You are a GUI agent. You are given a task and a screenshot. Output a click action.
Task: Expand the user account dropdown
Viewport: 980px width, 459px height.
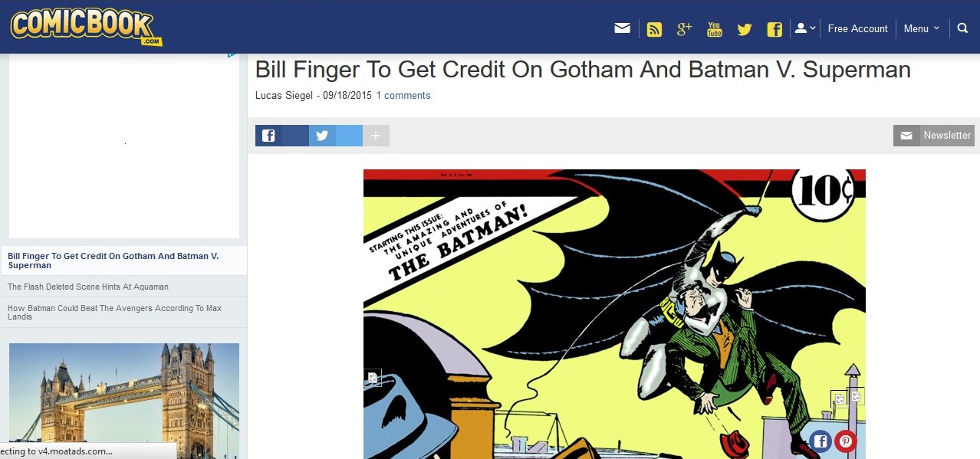804,28
